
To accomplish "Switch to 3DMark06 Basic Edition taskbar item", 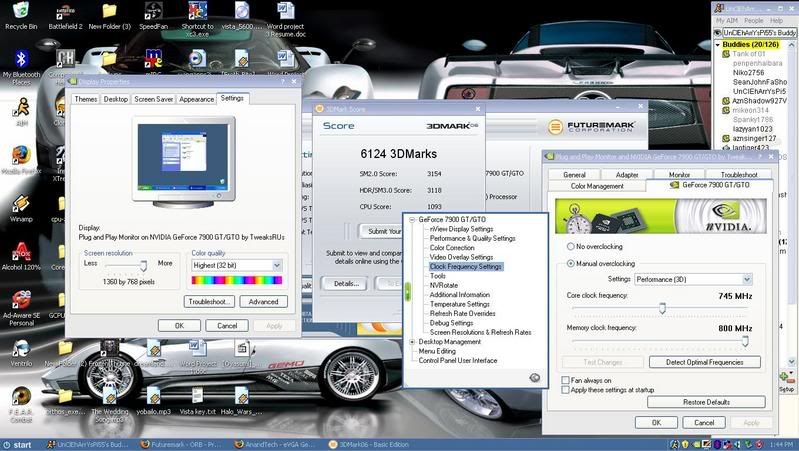I will click(369, 445).
